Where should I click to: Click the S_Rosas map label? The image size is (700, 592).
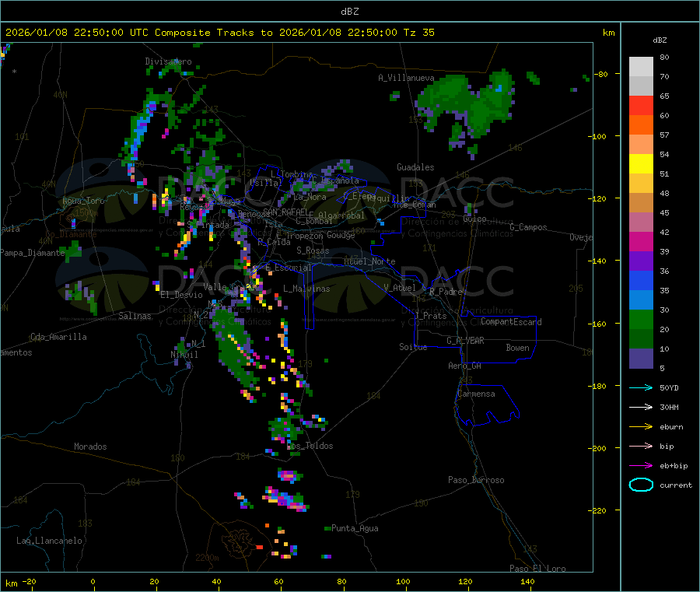(313, 250)
